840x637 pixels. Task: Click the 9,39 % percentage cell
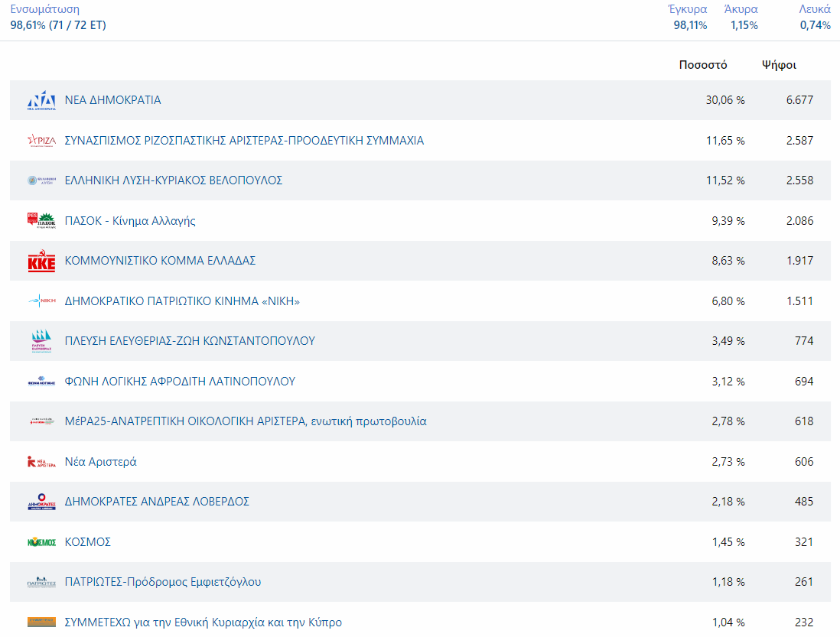(728, 220)
